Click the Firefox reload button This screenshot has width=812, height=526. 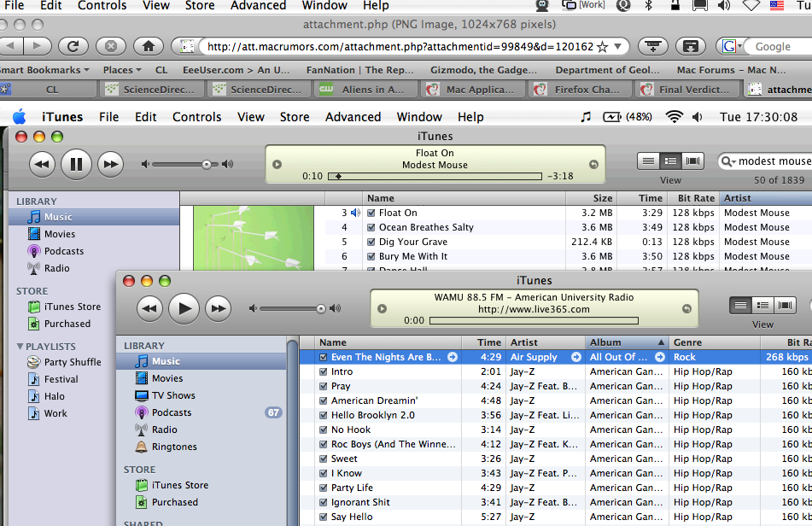[73, 47]
